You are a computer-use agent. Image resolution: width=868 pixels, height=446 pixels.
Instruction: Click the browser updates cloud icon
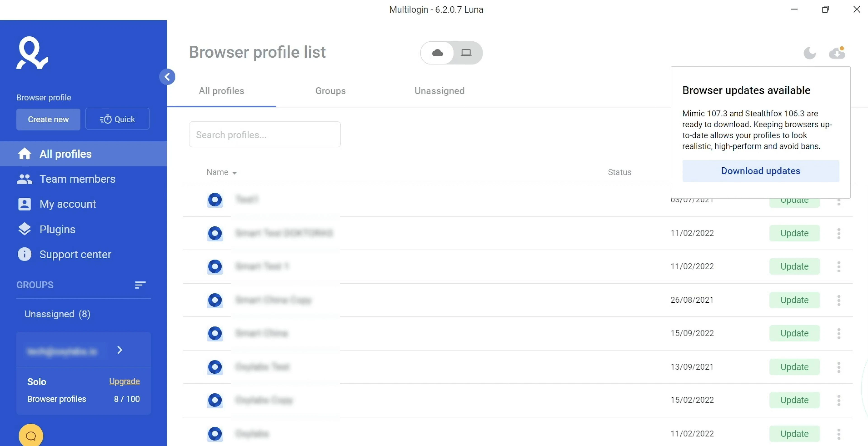tap(837, 53)
